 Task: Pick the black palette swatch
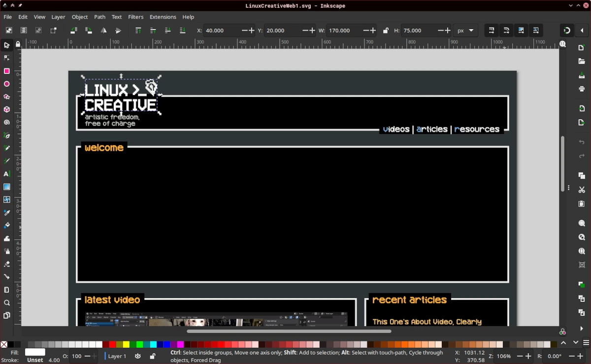(11, 344)
